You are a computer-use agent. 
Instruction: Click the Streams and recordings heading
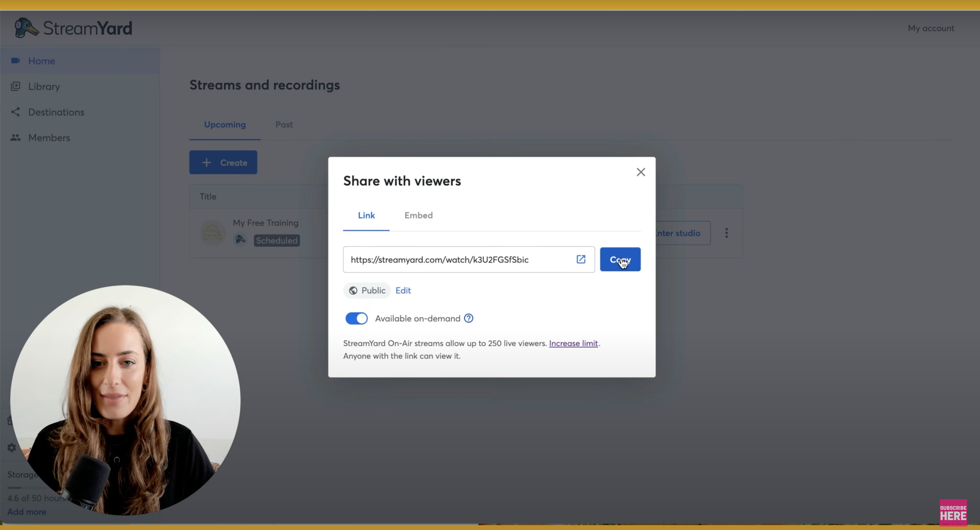coord(265,85)
